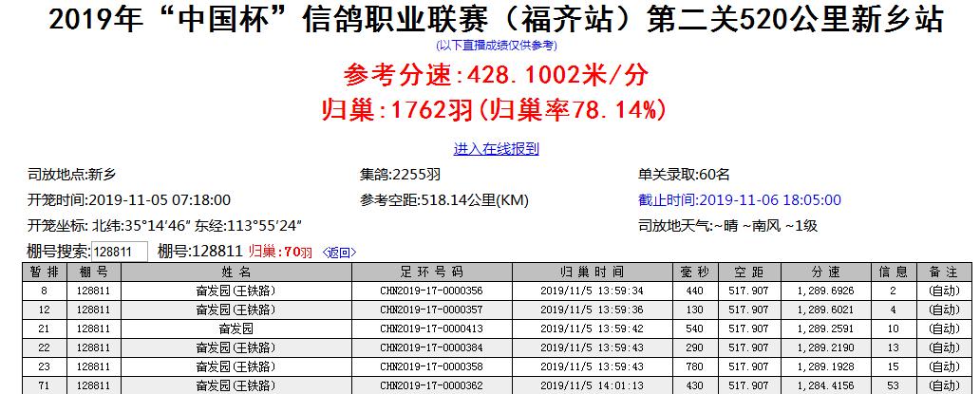
Task: Click speed value 1,289.6021
Action: pyautogui.click(x=825, y=310)
